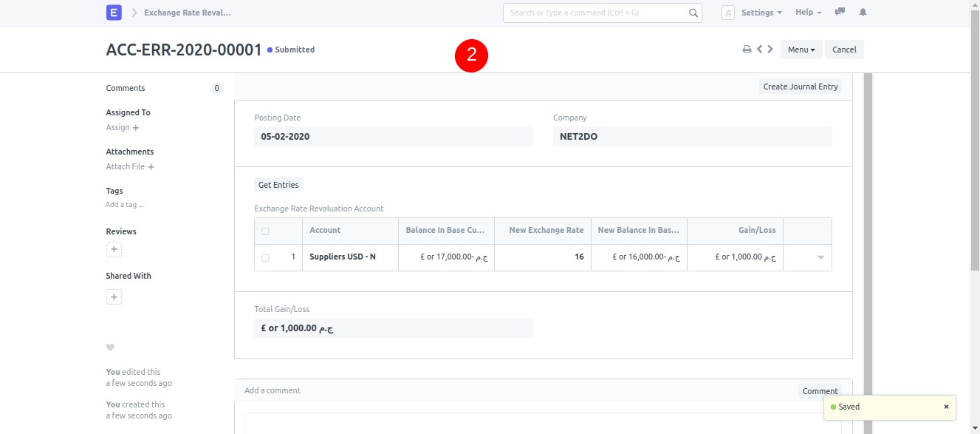Open the Exchange Rate Revaluation breadcrumb
The image size is (980, 434).
click(x=188, y=13)
